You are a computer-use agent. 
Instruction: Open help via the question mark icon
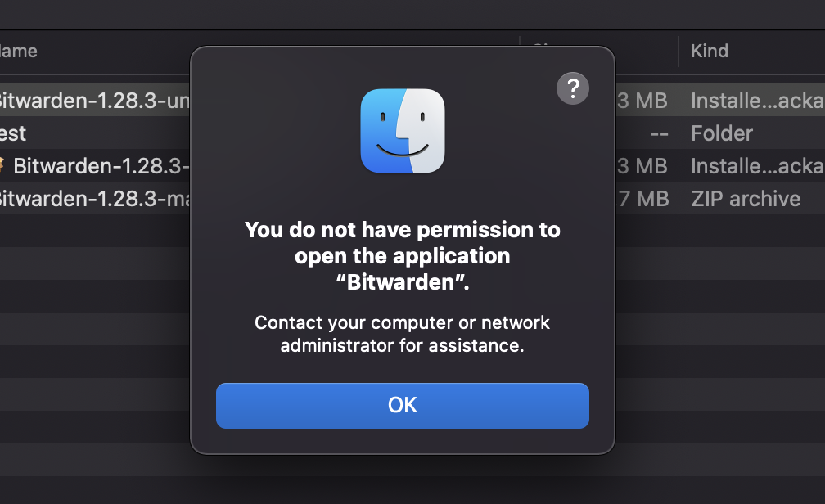click(573, 88)
